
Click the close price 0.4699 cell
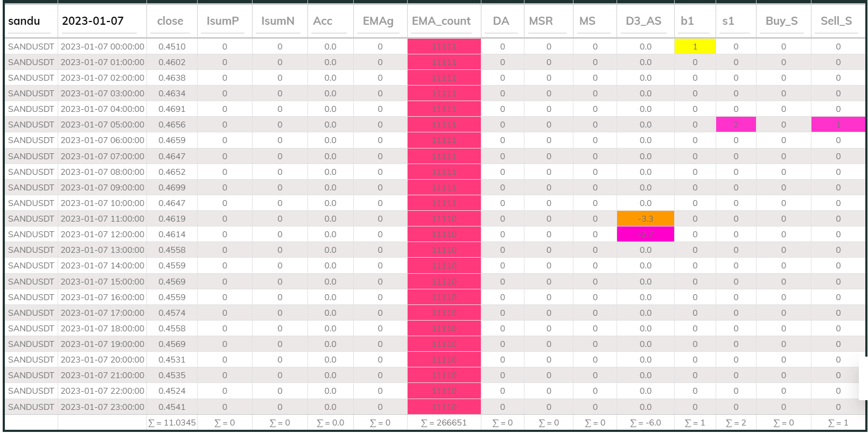click(172, 188)
